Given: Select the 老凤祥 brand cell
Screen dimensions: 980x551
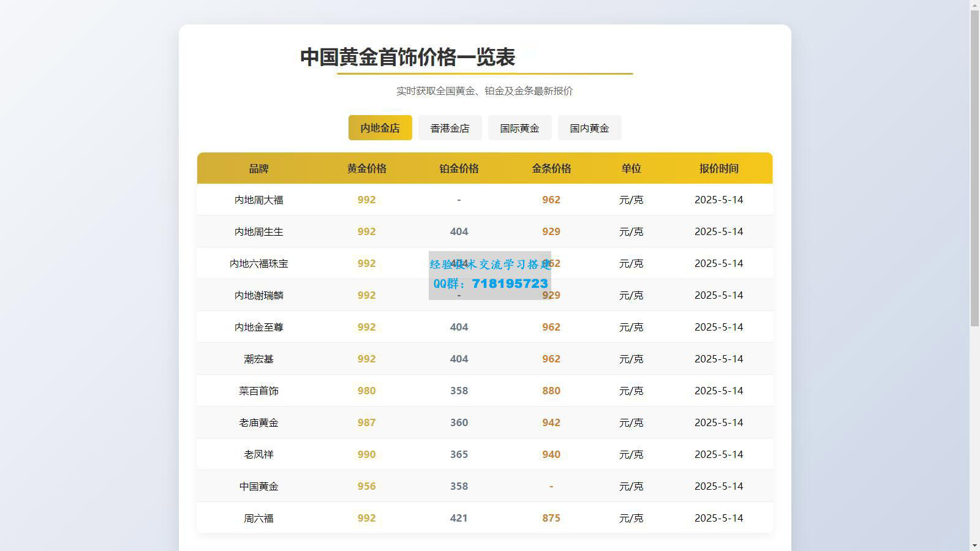Looking at the screenshot, I should [258, 454].
